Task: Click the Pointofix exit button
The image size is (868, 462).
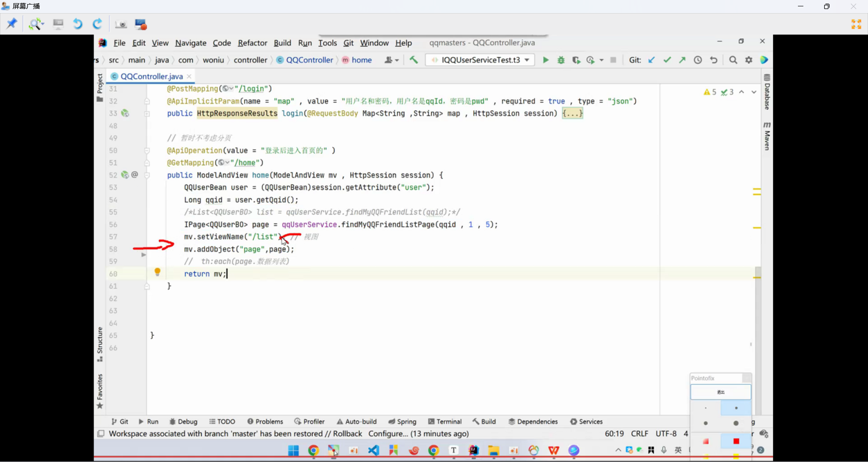Action: point(721,392)
